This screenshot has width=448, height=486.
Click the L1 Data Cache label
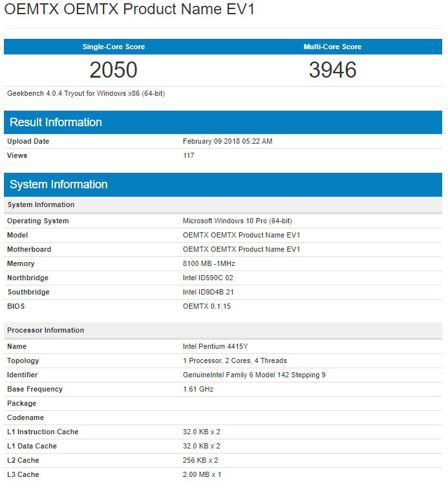32,447
